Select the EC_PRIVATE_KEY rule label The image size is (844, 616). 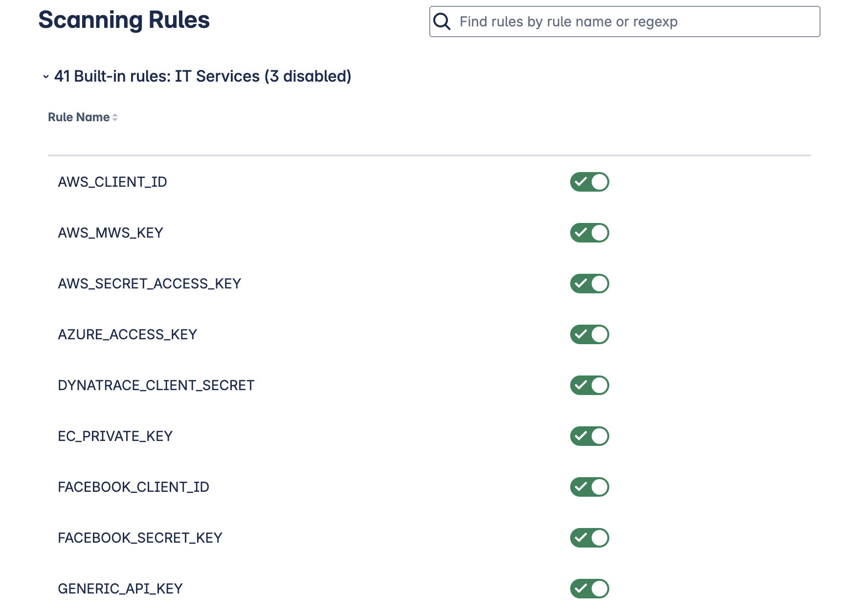click(x=115, y=436)
